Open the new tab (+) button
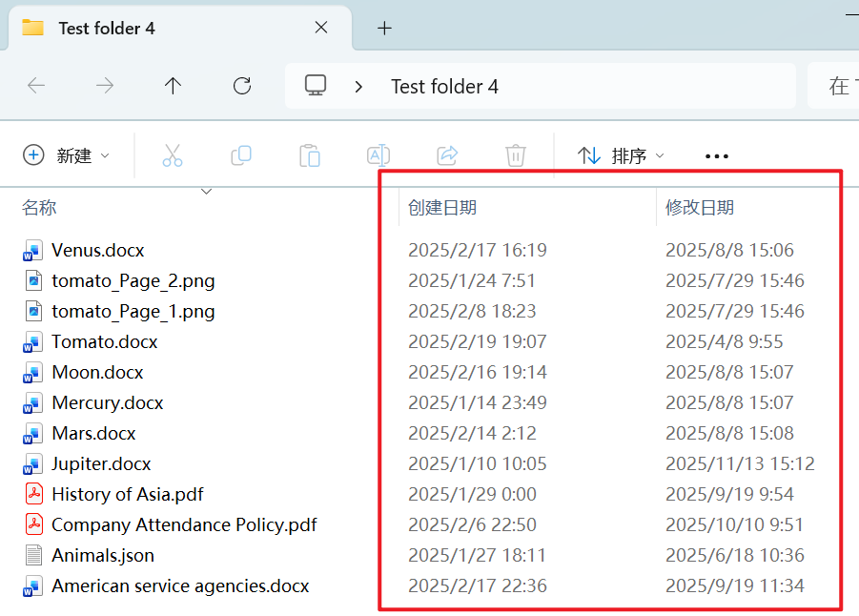 point(384,28)
